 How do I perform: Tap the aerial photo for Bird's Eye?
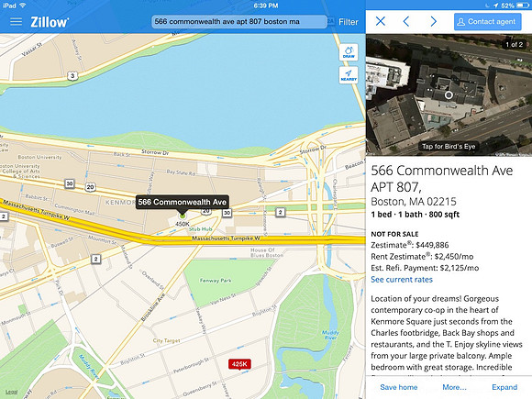(449, 95)
